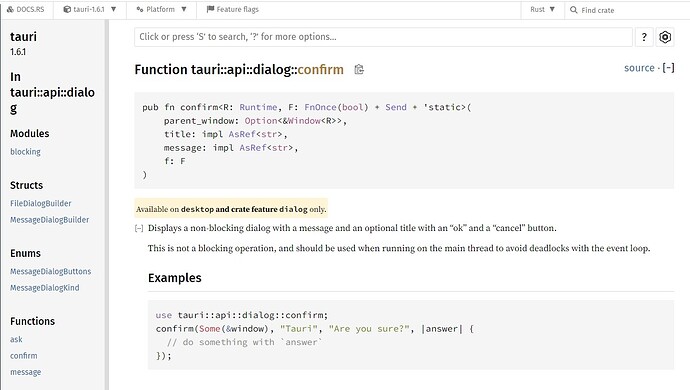Collapse the description with the small [-] toggle

(x=139, y=228)
